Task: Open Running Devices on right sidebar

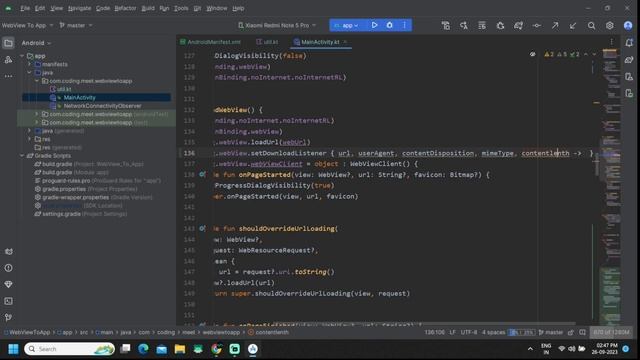Action: tap(629, 93)
